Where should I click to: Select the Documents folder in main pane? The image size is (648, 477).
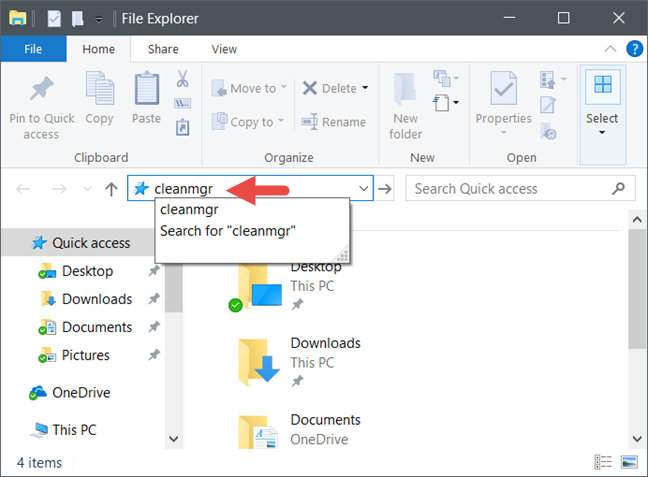[300, 430]
